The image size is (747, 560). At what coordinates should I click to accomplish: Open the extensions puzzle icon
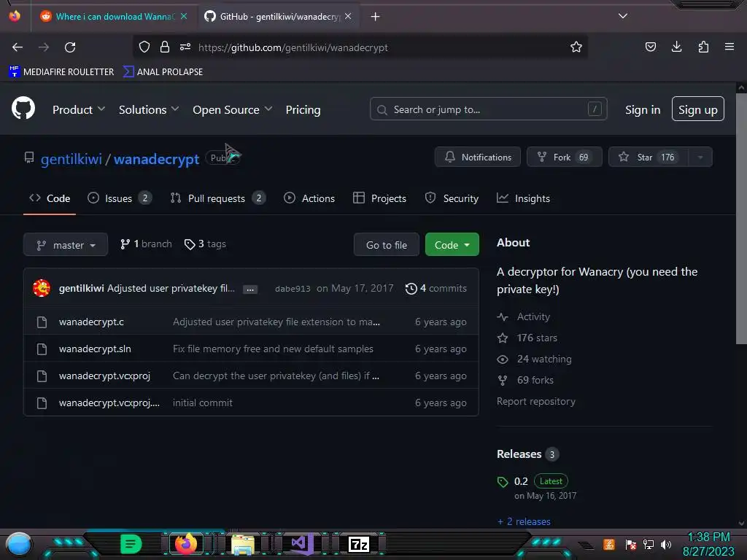coord(703,47)
